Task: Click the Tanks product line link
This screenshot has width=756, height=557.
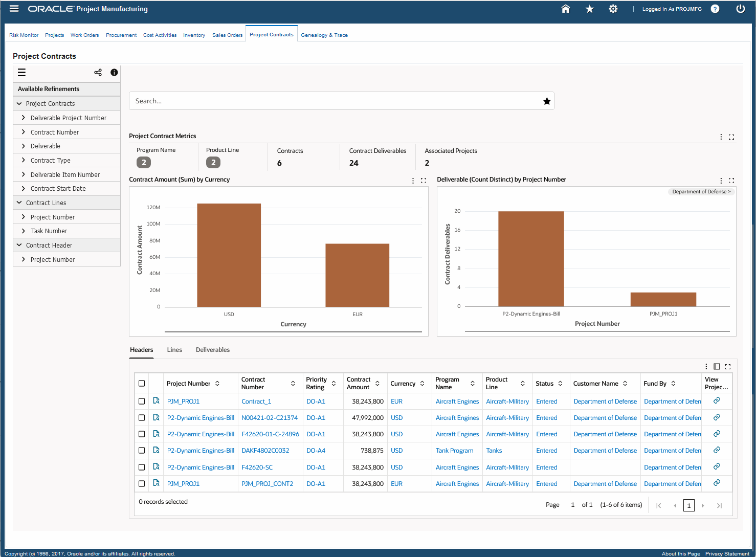Action: click(x=494, y=451)
